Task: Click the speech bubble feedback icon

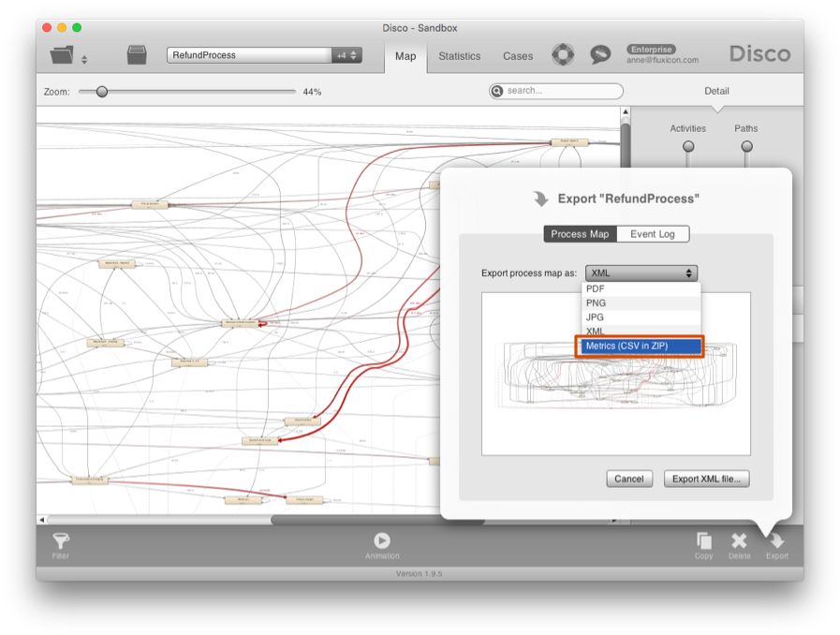Action: 600,54
